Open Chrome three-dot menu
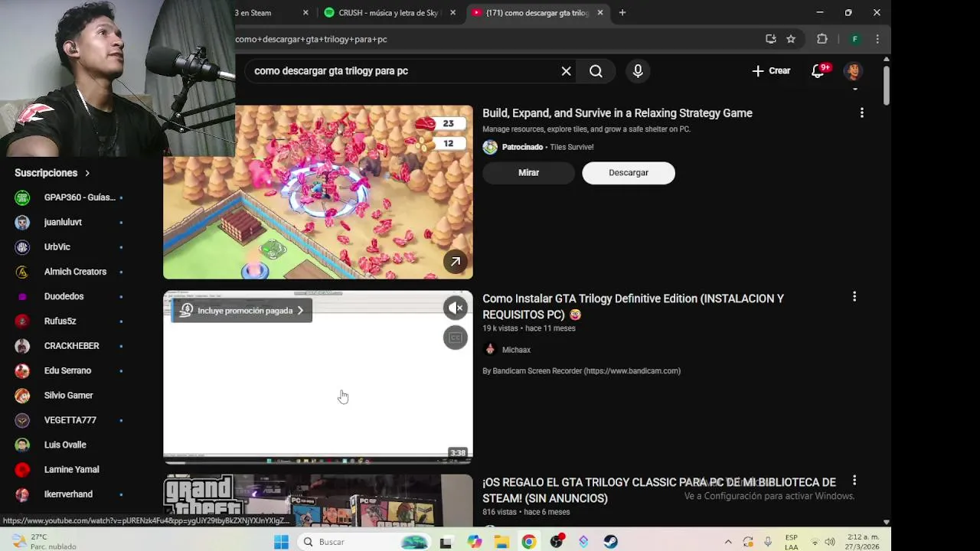 click(x=877, y=39)
